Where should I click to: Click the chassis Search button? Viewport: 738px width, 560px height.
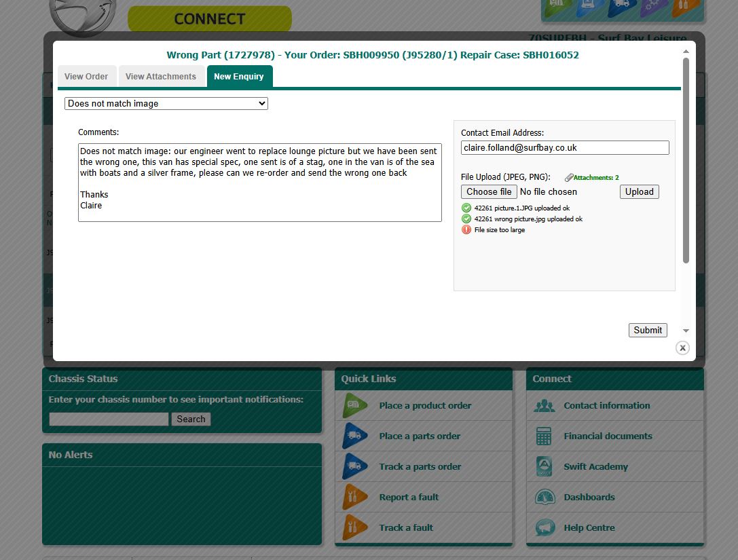pos(191,419)
